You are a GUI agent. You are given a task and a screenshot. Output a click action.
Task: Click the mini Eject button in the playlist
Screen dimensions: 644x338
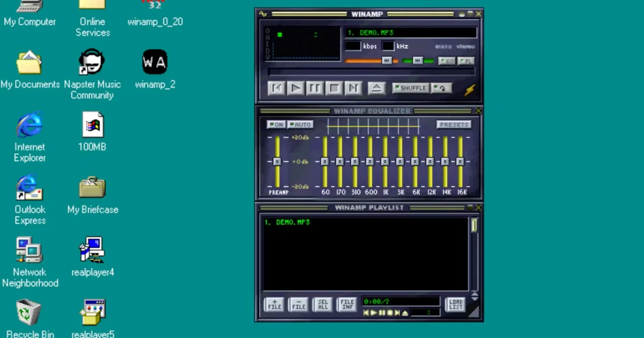405,313
